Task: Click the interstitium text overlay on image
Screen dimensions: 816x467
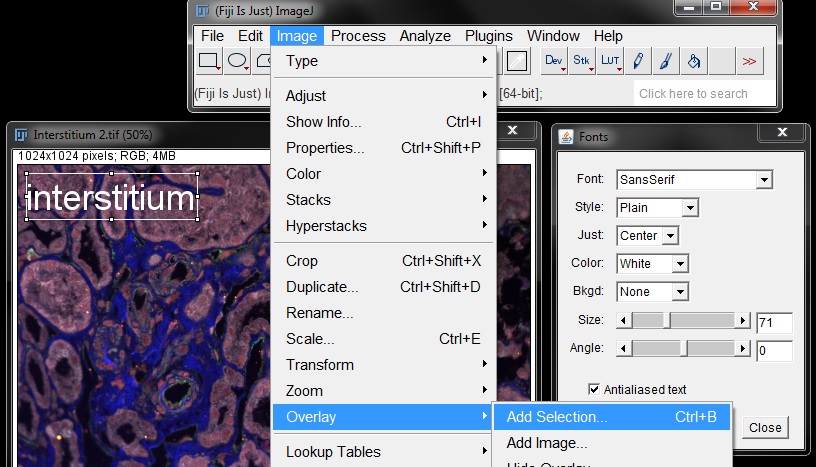Action: [110, 198]
